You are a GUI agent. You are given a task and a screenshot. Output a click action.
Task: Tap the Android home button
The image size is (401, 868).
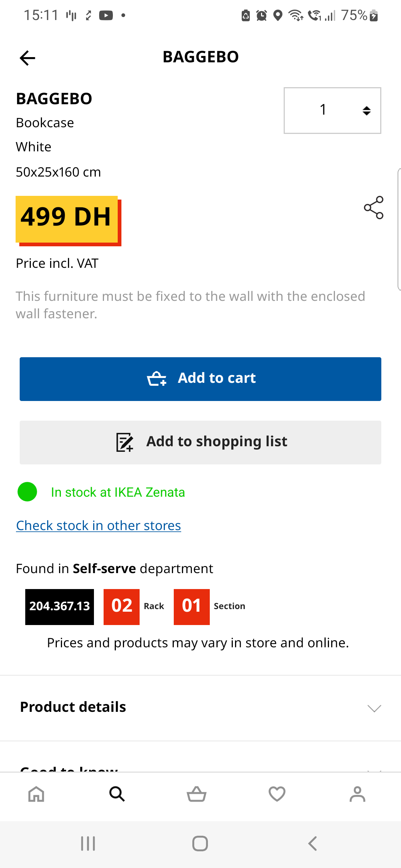click(200, 844)
